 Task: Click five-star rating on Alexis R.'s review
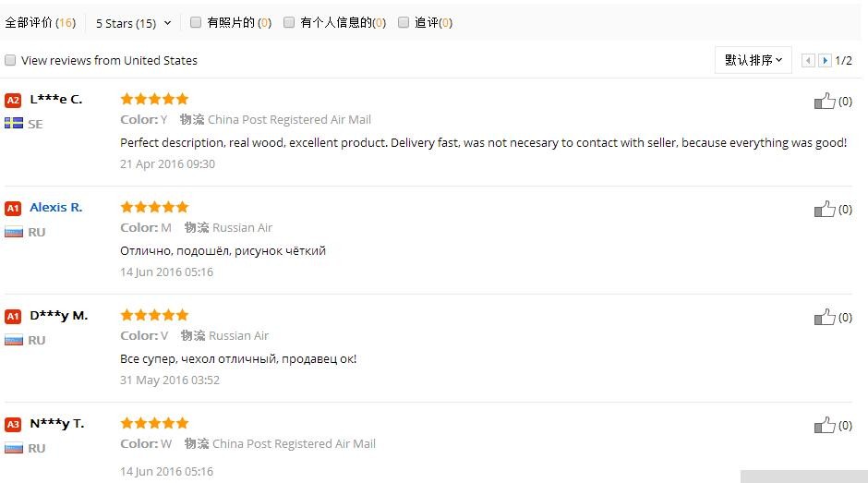pyautogui.click(x=154, y=207)
